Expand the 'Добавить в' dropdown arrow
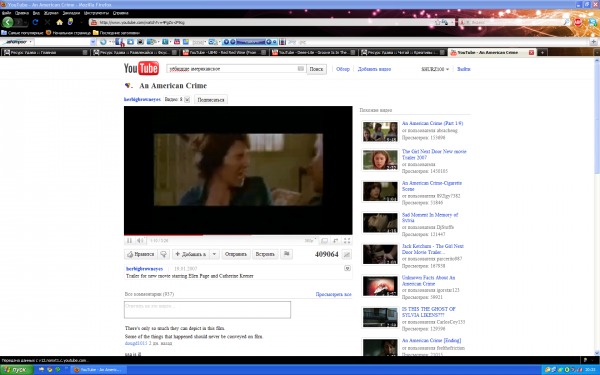The height and width of the screenshot is (375, 600). click(x=214, y=254)
